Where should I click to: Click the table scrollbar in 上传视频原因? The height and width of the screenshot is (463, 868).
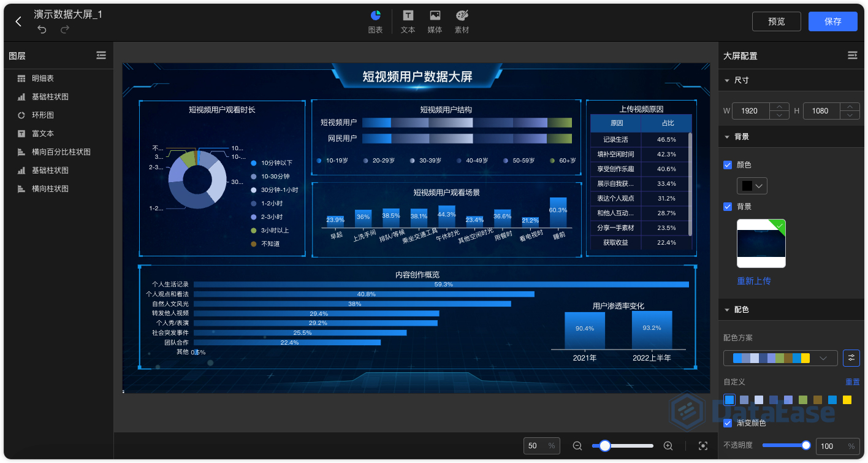[x=690, y=184]
